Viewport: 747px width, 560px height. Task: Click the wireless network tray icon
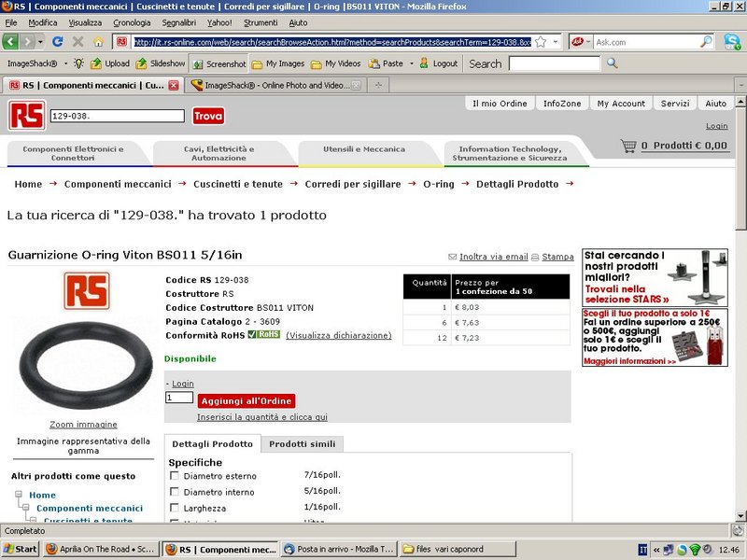click(x=695, y=550)
